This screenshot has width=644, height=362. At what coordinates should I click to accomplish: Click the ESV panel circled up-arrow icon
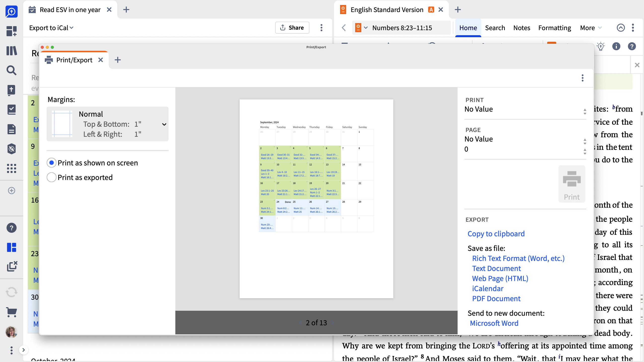coord(621,28)
